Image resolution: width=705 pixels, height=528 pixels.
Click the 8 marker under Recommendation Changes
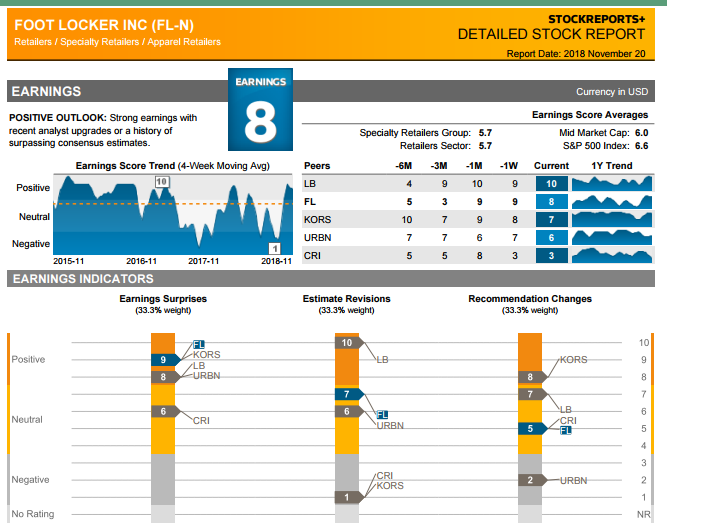(x=533, y=377)
